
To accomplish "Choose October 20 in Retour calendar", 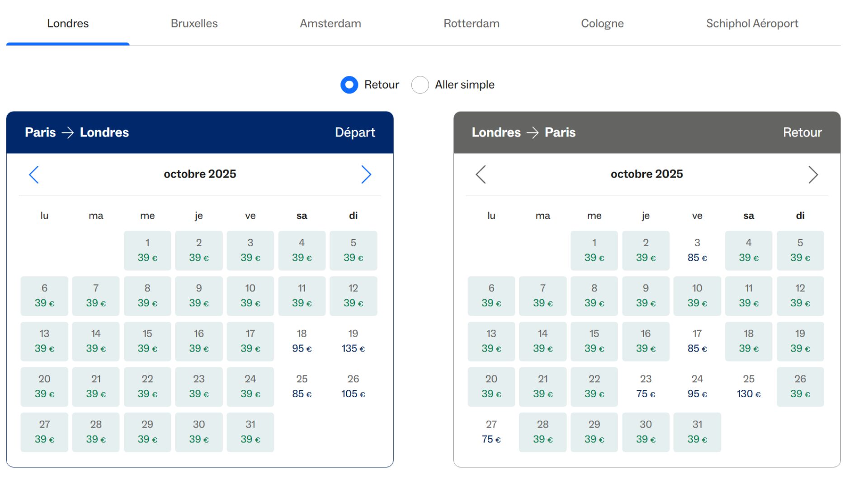I will coord(491,387).
